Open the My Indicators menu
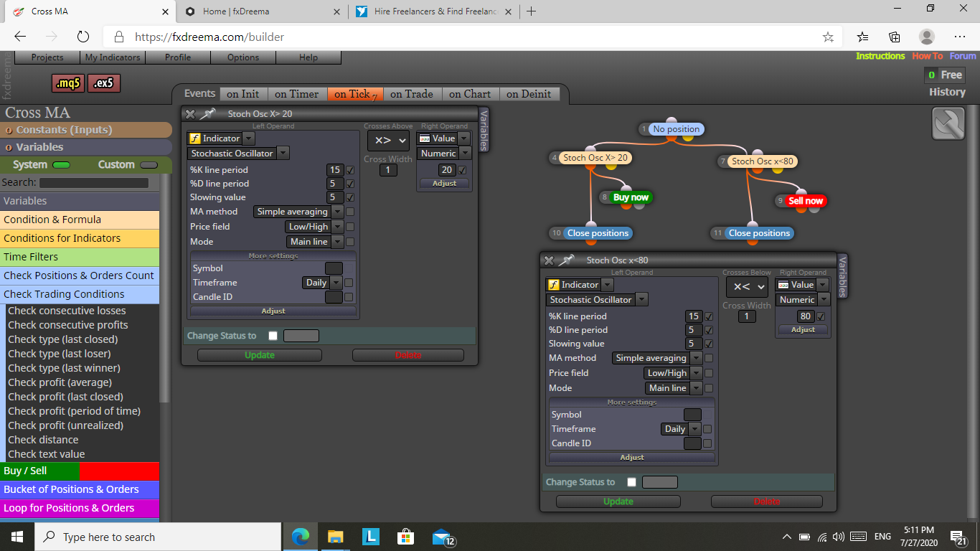The height and width of the screenshot is (551, 980). (x=113, y=57)
